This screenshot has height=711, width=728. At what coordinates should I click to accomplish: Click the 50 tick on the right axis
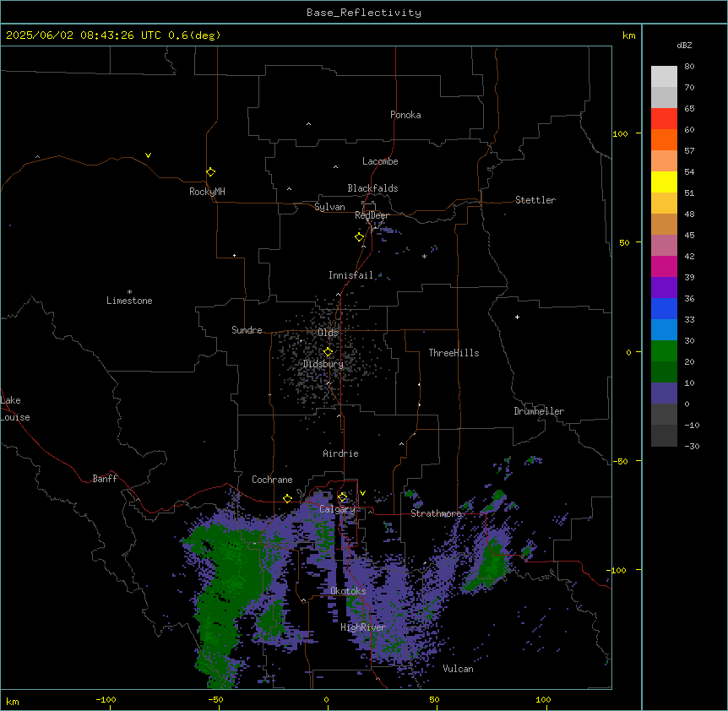coord(624,242)
